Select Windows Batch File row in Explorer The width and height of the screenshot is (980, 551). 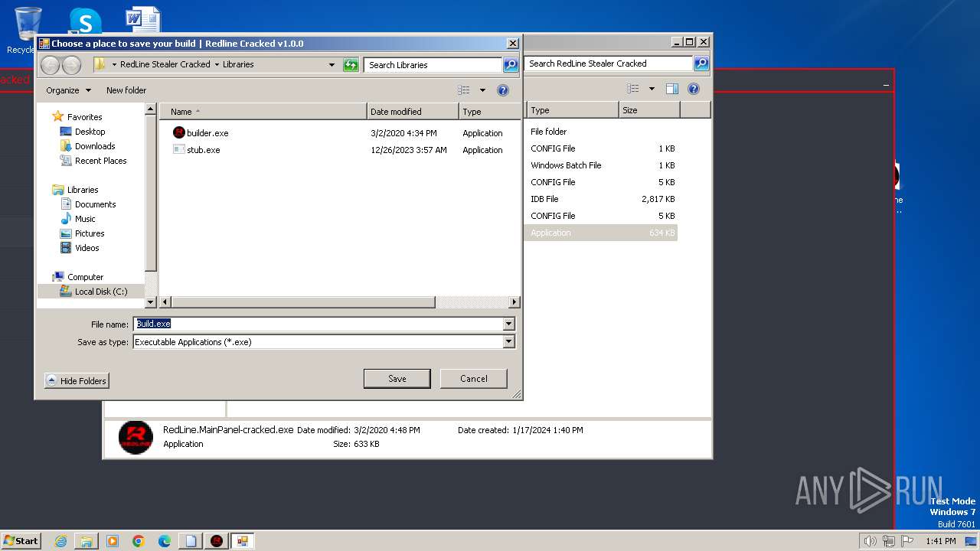(603, 165)
